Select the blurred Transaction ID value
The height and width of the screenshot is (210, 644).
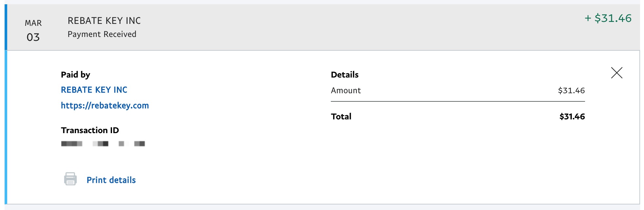coord(103,144)
